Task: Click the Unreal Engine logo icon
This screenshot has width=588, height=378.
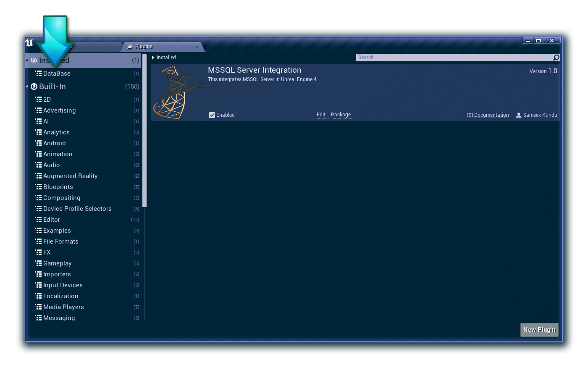Action: point(29,43)
